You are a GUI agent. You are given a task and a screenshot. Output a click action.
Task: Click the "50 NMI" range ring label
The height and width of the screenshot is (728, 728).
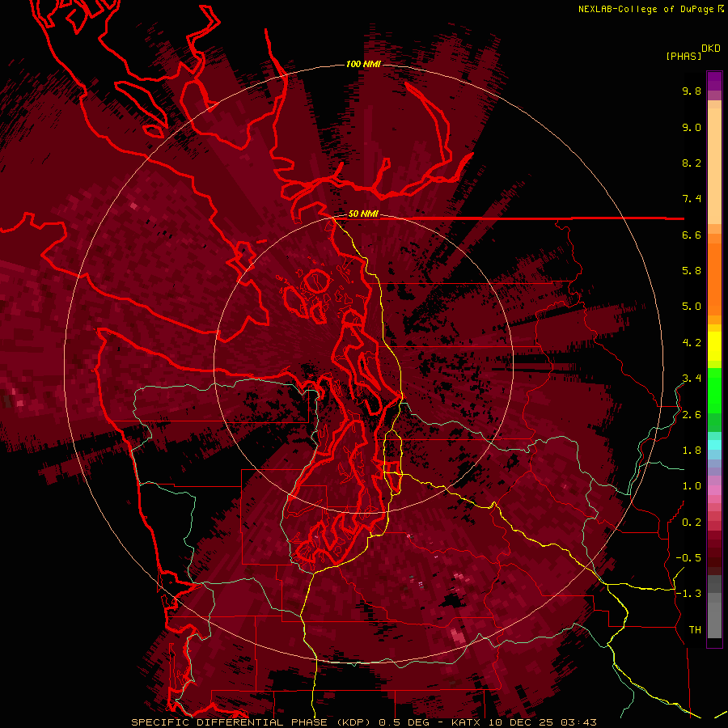363,214
